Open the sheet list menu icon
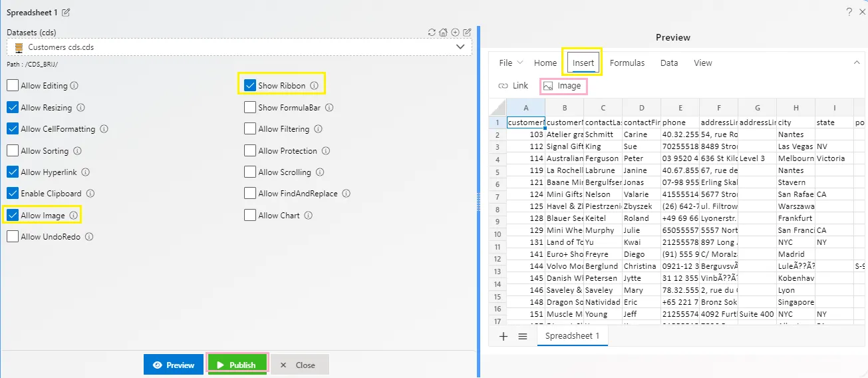This screenshot has width=868, height=378. (x=523, y=336)
